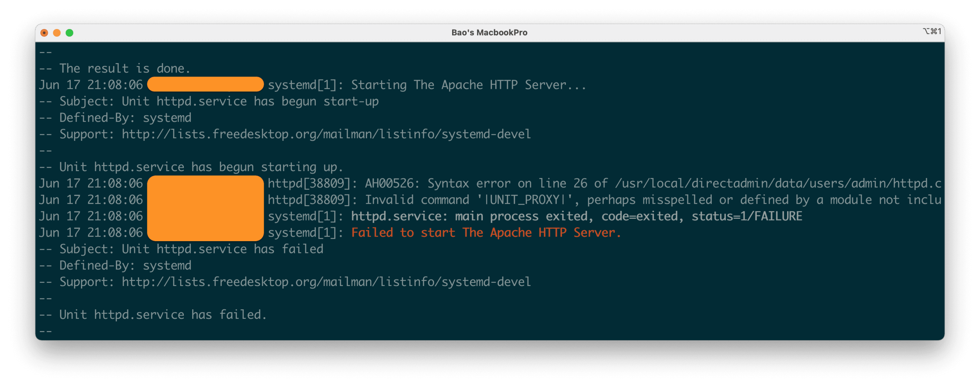Click the red close window button
Screen dimensions: 980x387
click(x=45, y=33)
